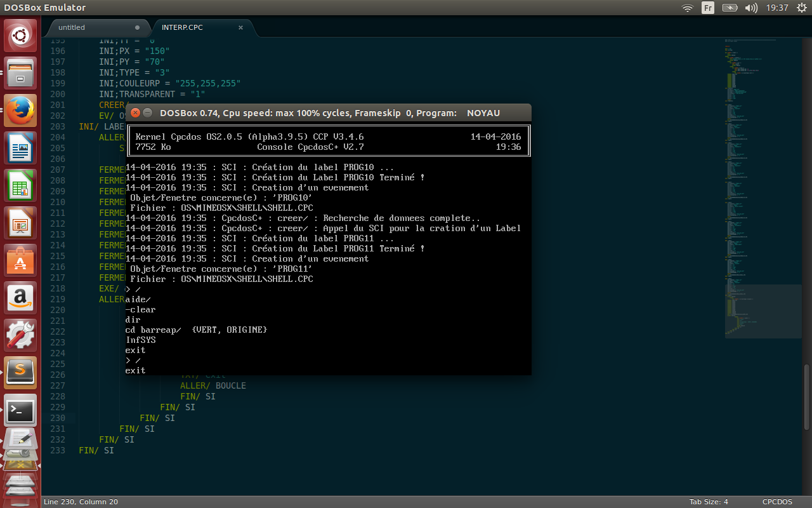Click the INI;TRANSPARENT = "1" line
The image size is (812, 508).
[152, 94]
